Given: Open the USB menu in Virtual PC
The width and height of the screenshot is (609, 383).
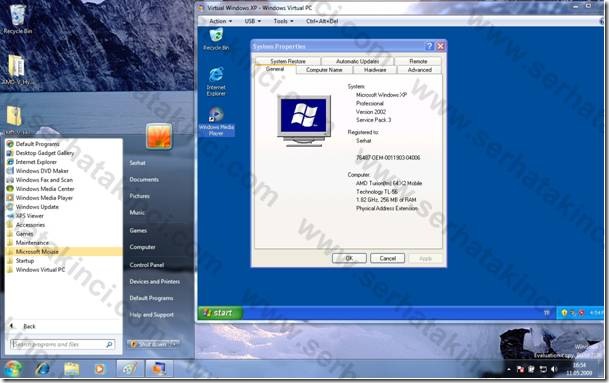Looking at the screenshot, I should (x=252, y=21).
